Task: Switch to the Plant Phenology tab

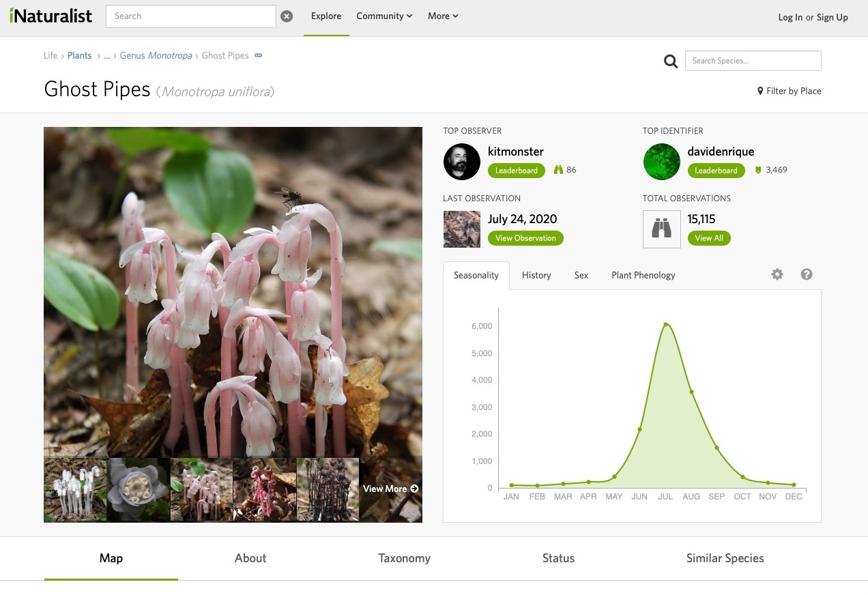Action: pyautogui.click(x=643, y=275)
